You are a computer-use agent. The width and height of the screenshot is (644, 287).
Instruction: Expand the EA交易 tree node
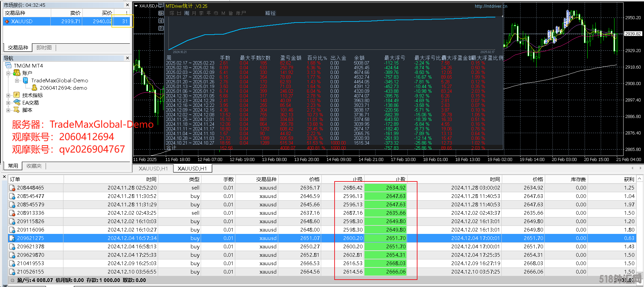tap(8, 103)
